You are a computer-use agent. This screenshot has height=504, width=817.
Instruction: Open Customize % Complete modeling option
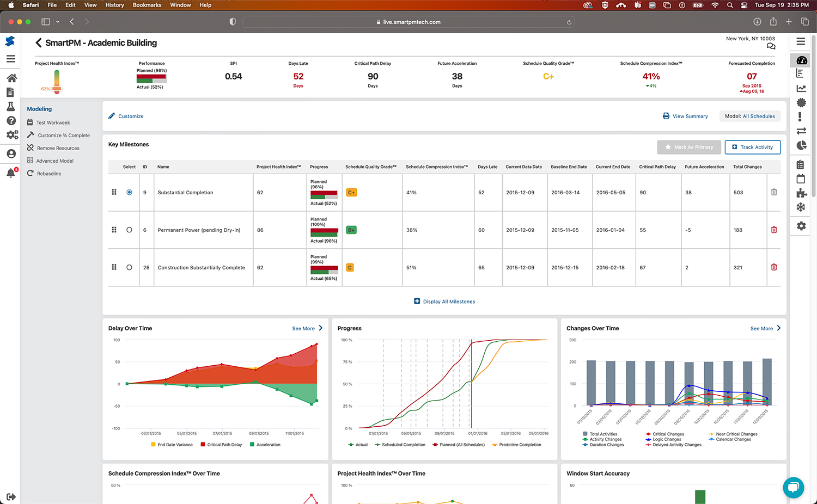click(58, 135)
